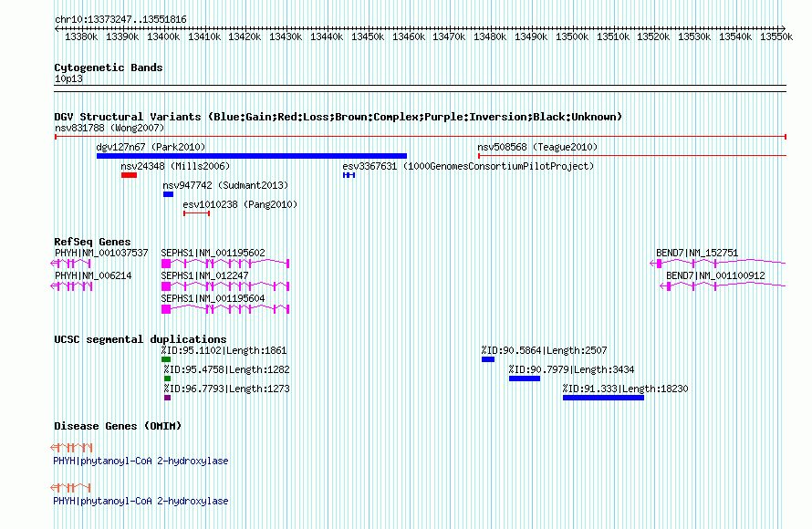Click the green duplication bar of length 1282
812x529 pixels.
[x=167, y=379]
